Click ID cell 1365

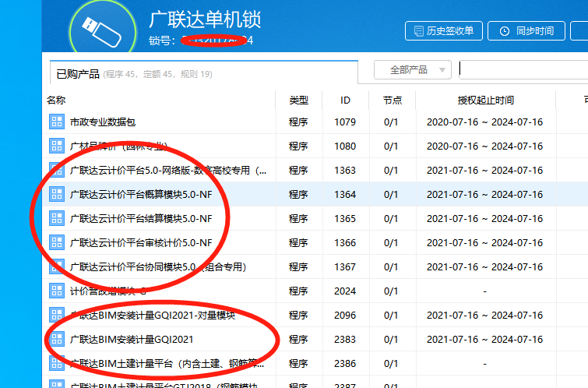point(345,218)
